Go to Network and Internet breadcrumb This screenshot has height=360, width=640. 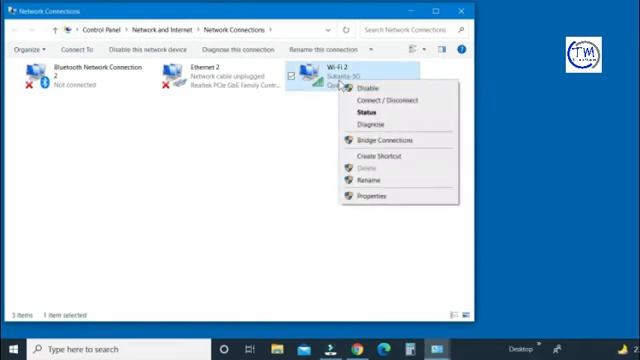click(x=162, y=30)
